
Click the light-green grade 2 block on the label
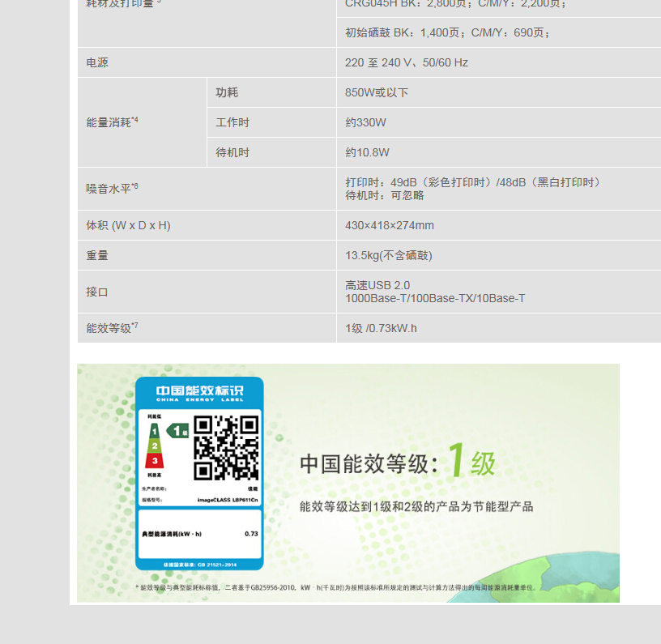155,446
